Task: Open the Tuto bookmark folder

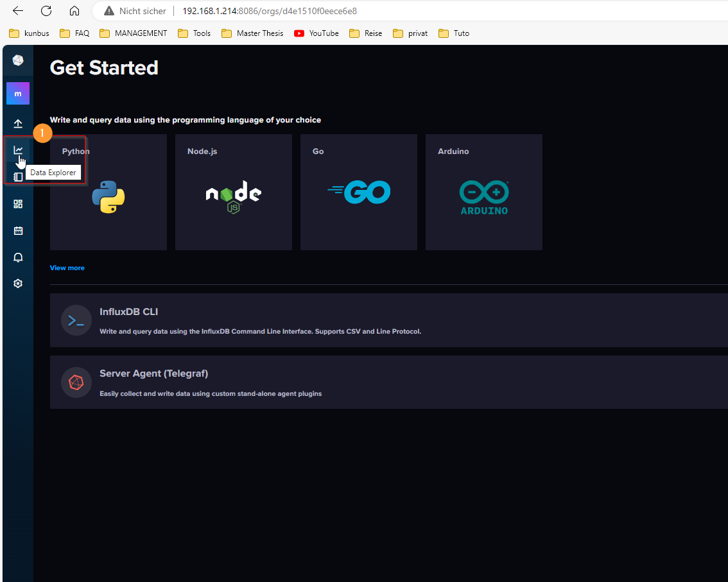Action: pyautogui.click(x=454, y=33)
